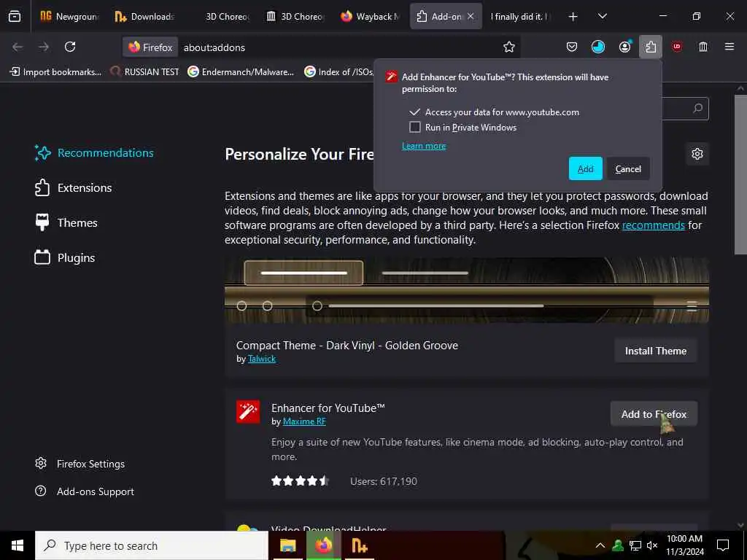Switch to the Downloads tab
The image size is (747, 560).
[145, 16]
